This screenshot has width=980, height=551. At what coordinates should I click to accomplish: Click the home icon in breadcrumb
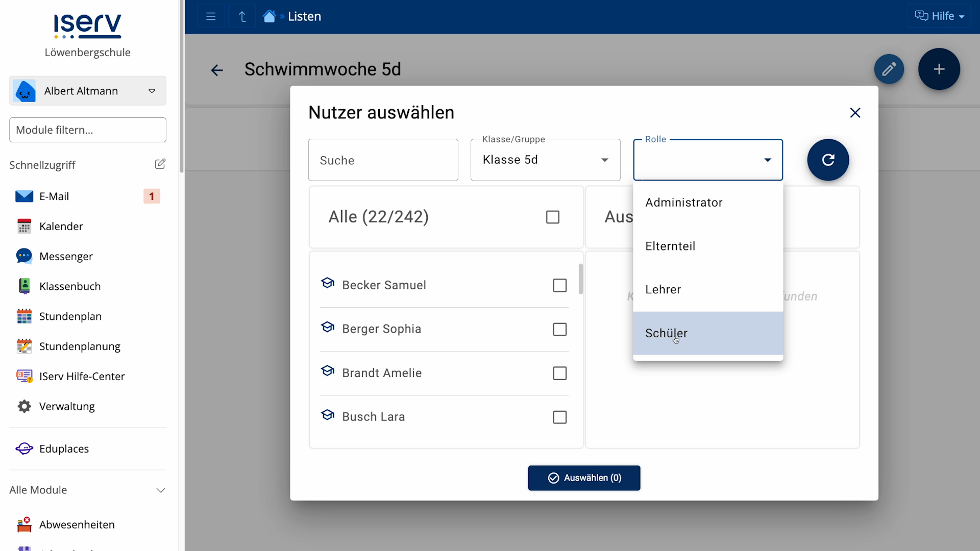click(x=269, y=16)
